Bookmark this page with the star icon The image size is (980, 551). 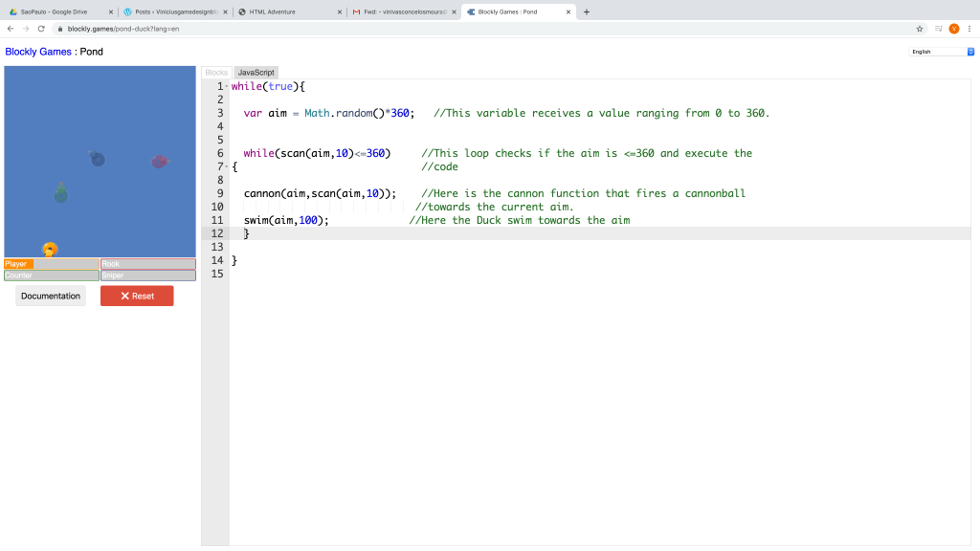point(920,29)
